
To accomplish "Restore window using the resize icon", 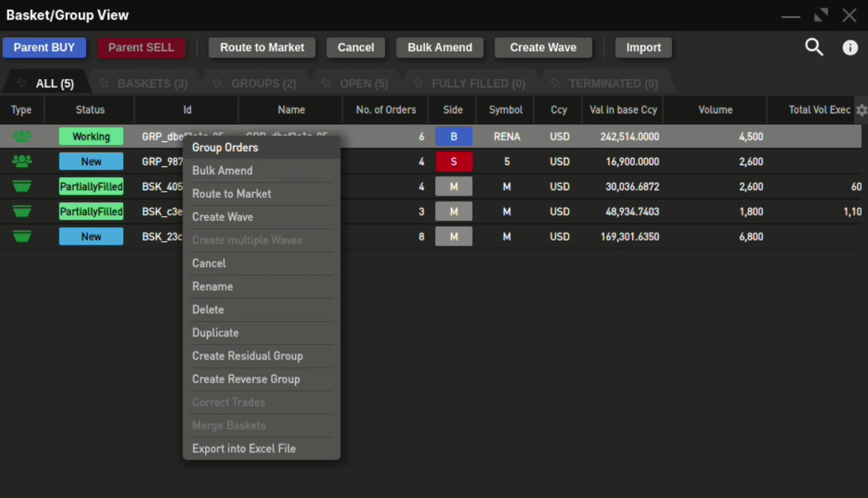I will pyautogui.click(x=820, y=15).
